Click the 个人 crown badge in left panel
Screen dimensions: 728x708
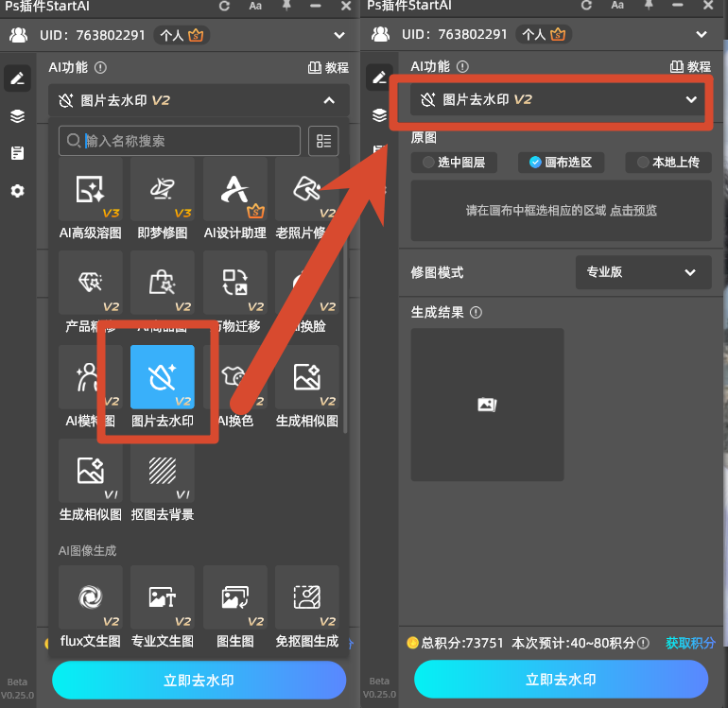[182, 35]
